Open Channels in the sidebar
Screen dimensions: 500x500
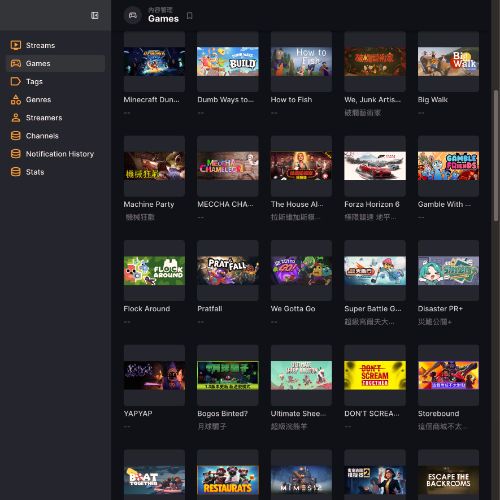tap(56, 136)
